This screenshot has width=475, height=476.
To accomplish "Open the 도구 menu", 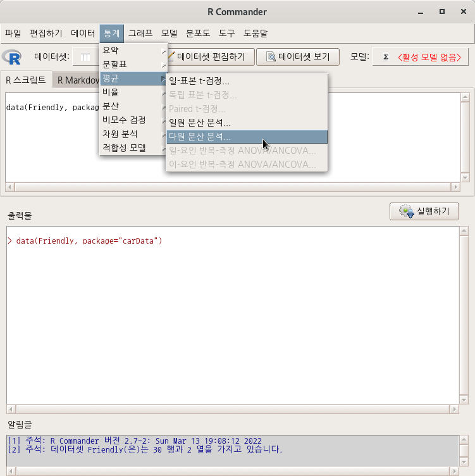I will pyautogui.click(x=226, y=33).
